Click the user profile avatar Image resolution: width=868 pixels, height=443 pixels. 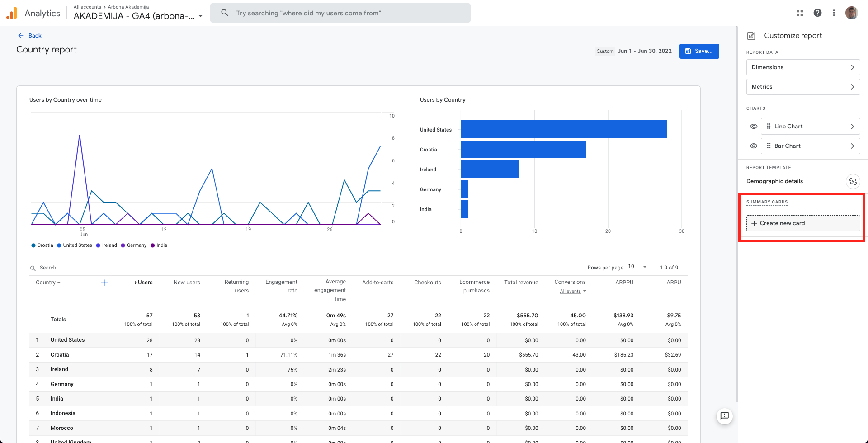[x=852, y=13]
